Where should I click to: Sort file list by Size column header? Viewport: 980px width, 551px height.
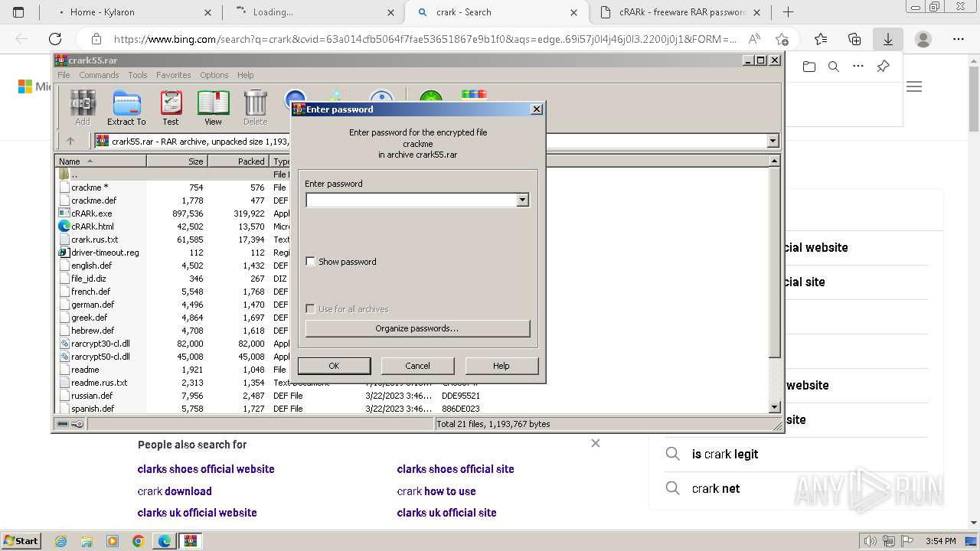(177, 161)
